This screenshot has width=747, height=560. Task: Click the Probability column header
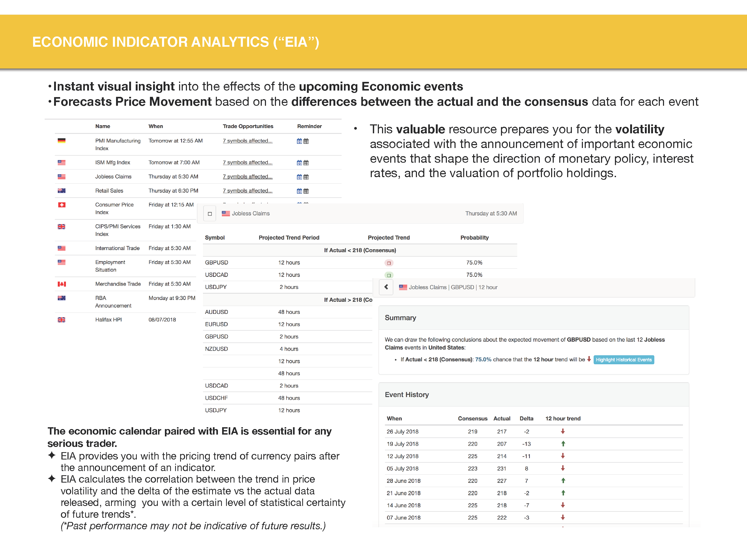tap(474, 238)
